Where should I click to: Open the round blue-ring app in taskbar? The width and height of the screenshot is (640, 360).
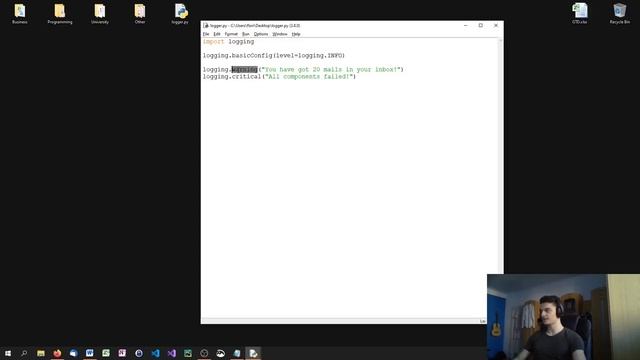139,353
